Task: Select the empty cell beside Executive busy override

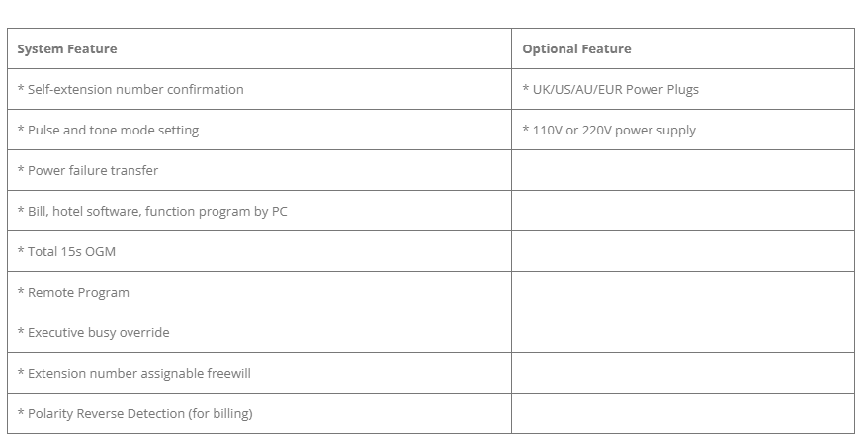Action: coord(682,333)
